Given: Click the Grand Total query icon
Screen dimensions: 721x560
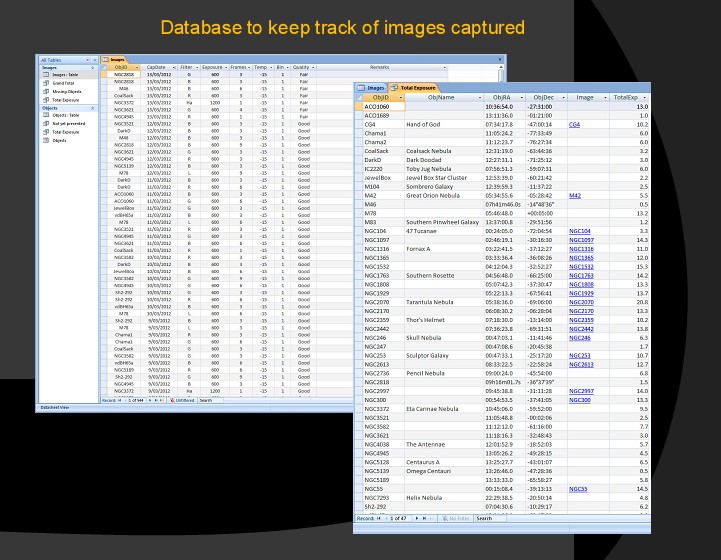Looking at the screenshot, I should [46, 83].
